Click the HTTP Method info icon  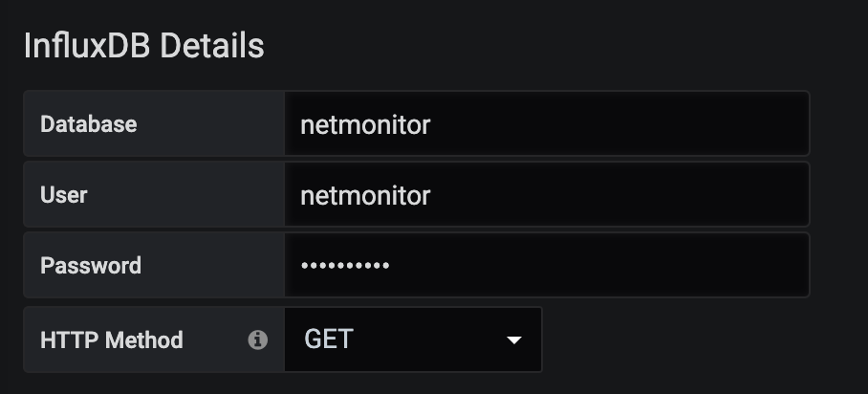pos(257,339)
